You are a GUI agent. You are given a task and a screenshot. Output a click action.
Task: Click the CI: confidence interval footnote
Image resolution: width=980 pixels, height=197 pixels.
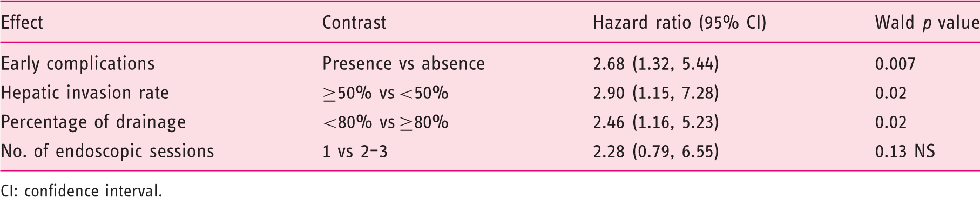[x=81, y=190]
